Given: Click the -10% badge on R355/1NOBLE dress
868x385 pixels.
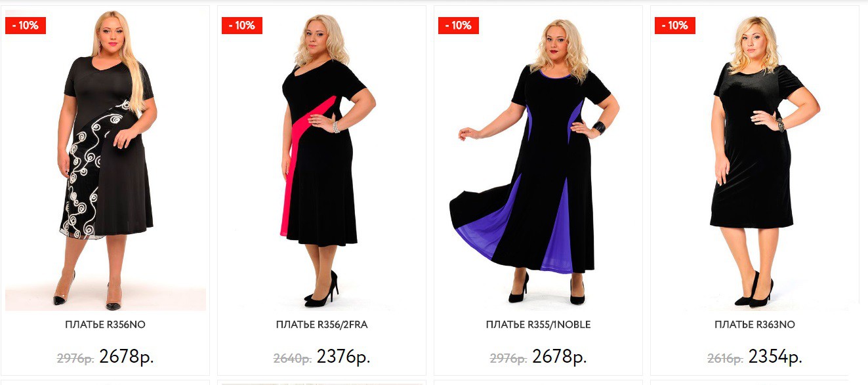Looking at the screenshot, I should tap(459, 26).
